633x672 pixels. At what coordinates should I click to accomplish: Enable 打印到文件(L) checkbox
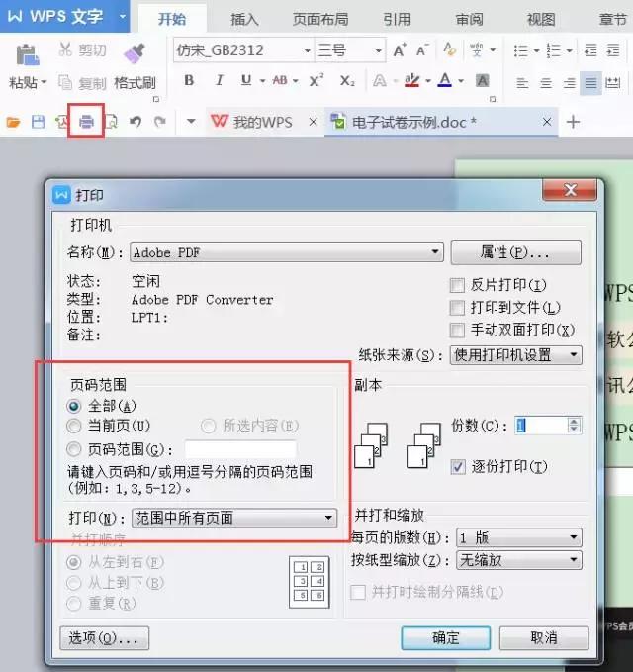tap(457, 307)
